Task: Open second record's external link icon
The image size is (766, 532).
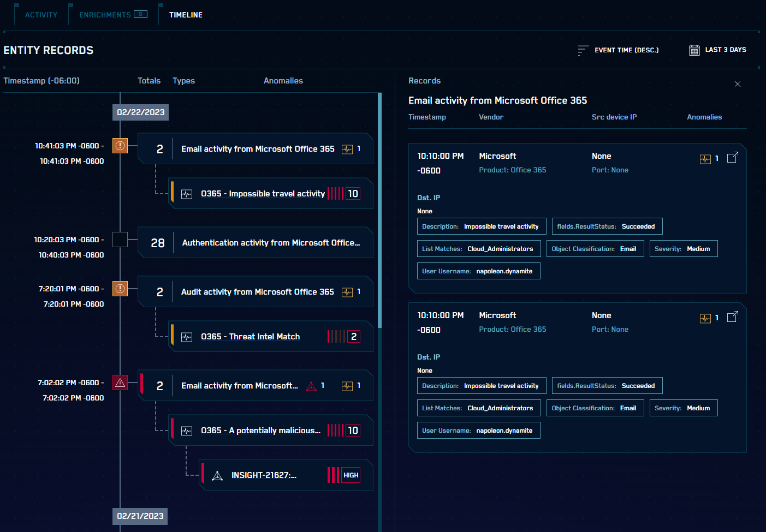Action: coord(733,316)
